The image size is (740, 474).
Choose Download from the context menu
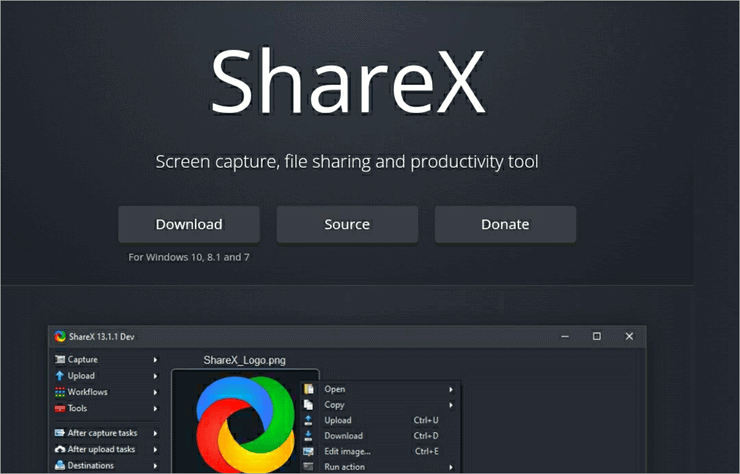point(343,436)
